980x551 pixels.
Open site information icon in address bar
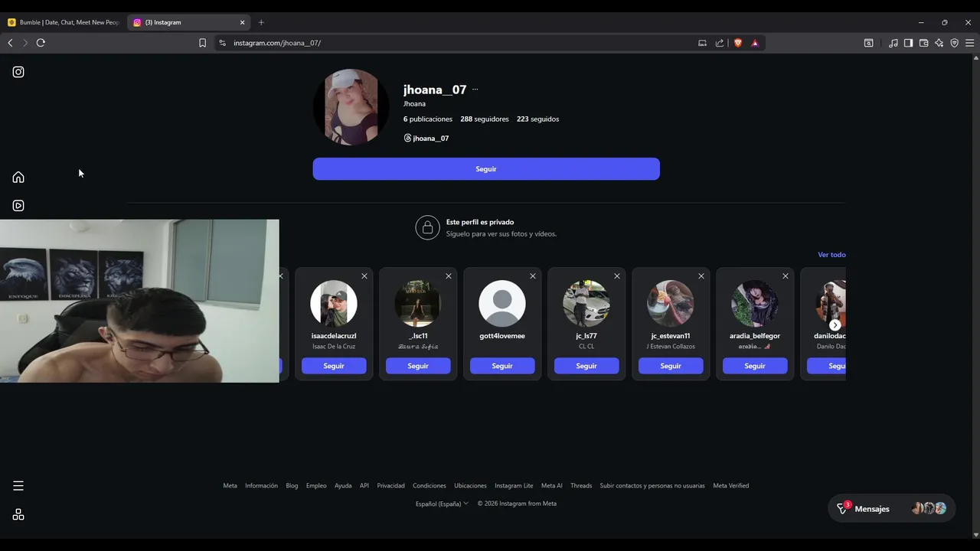coord(222,43)
